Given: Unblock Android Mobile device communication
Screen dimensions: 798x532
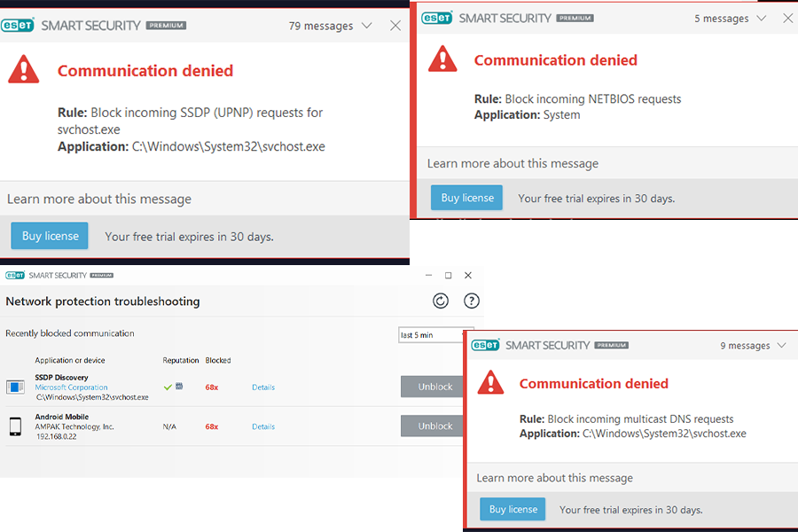Looking at the screenshot, I should click(432, 426).
